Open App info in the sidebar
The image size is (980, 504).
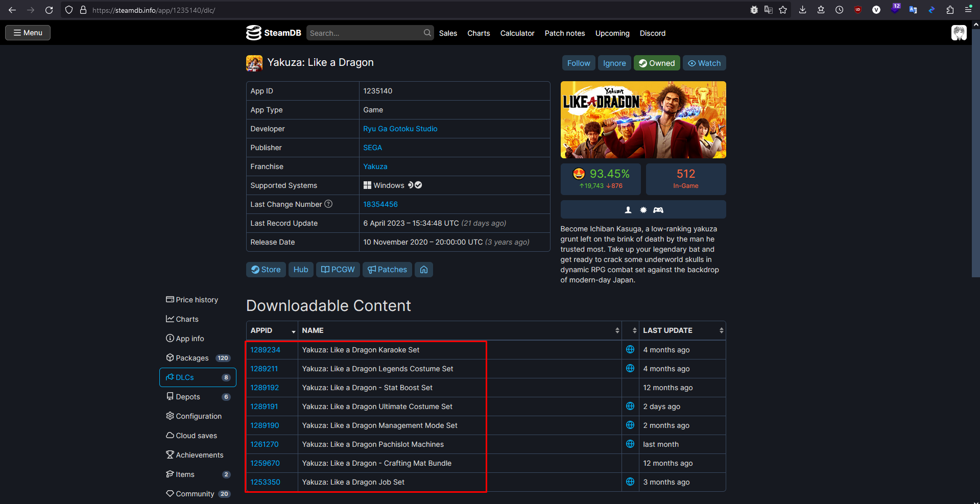click(x=198, y=339)
